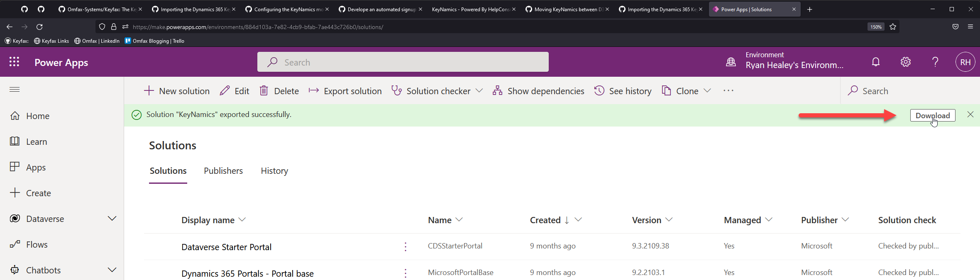Open the settings gear in header
Viewport: 980px width, 280px height.
point(906,62)
